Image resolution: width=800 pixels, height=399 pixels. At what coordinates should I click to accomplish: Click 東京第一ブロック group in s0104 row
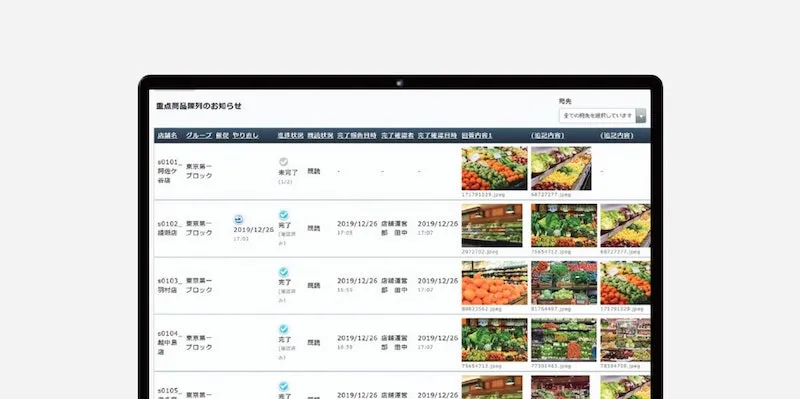pyautogui.click(x=199, y=342)
